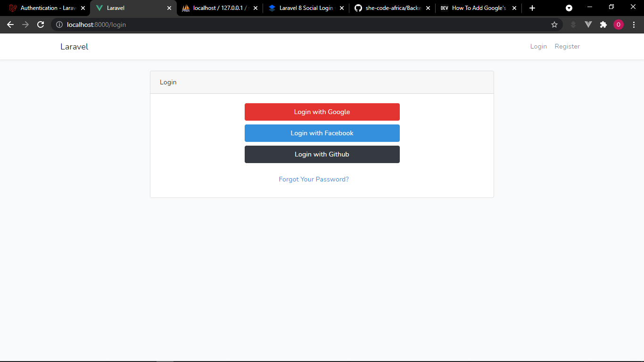
Task: Click Login with Github
Action: click(322, 154)
